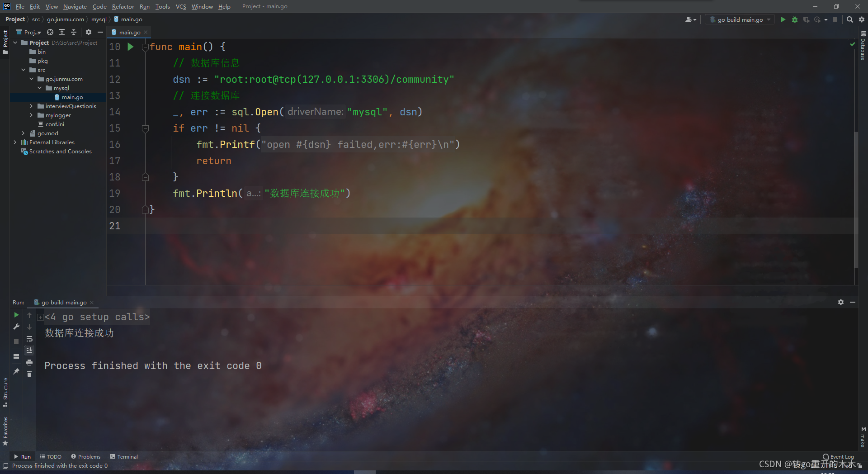Modify run configuration wrench icon

(16, 327)
